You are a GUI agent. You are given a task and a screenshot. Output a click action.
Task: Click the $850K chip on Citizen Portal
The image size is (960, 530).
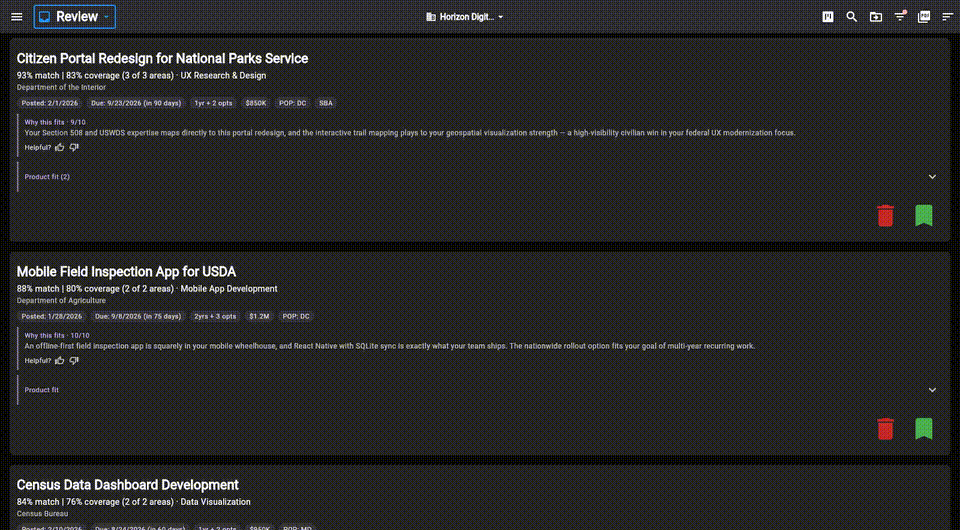click(x=256, y=103)
